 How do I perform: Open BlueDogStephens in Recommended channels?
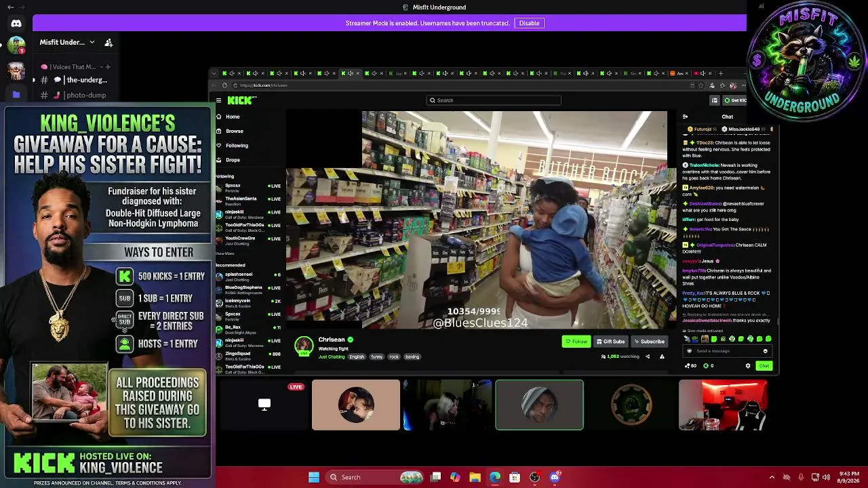(x=248, y=289)
